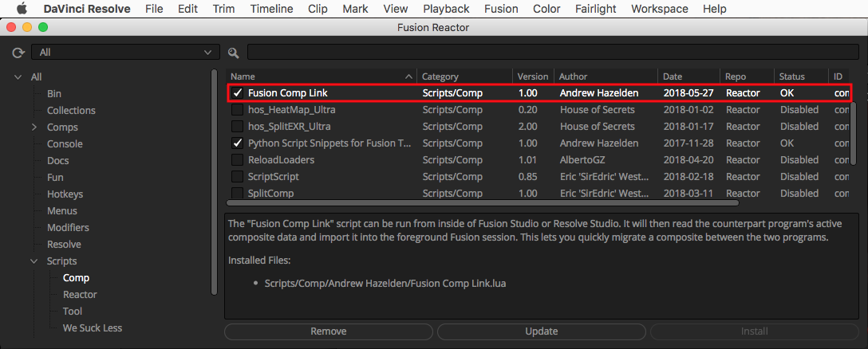868x349 pixels.
Task: Open the Help menu
Action: coord(714,9)
